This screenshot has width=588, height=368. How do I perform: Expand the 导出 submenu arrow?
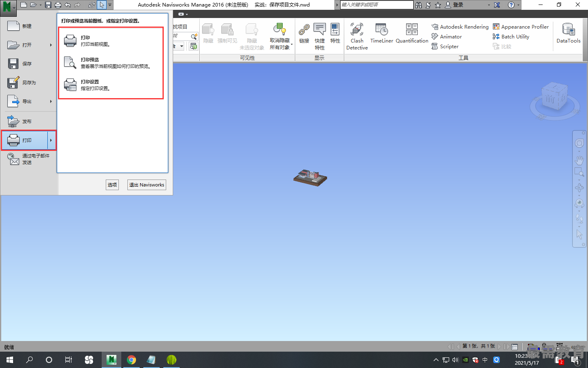click(51, 101)
